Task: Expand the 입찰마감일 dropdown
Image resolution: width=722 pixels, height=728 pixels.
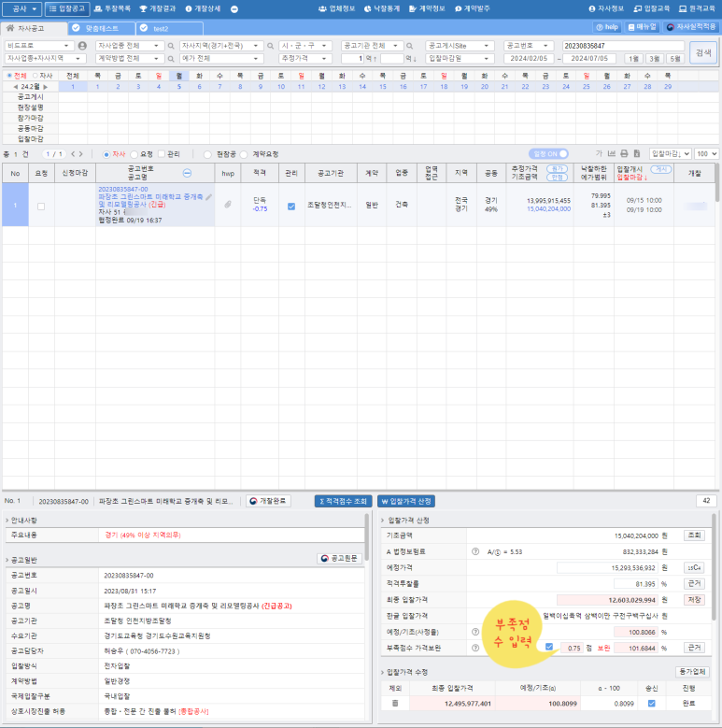Action: coord(459,59)
